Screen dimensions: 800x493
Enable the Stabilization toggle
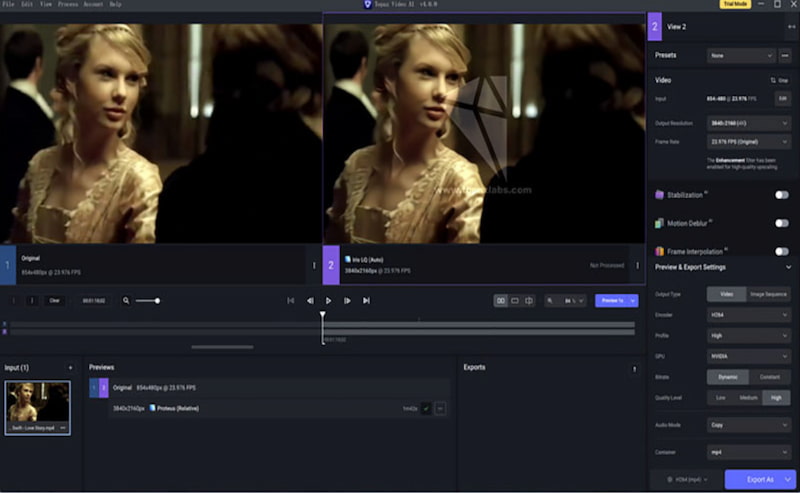781,195
